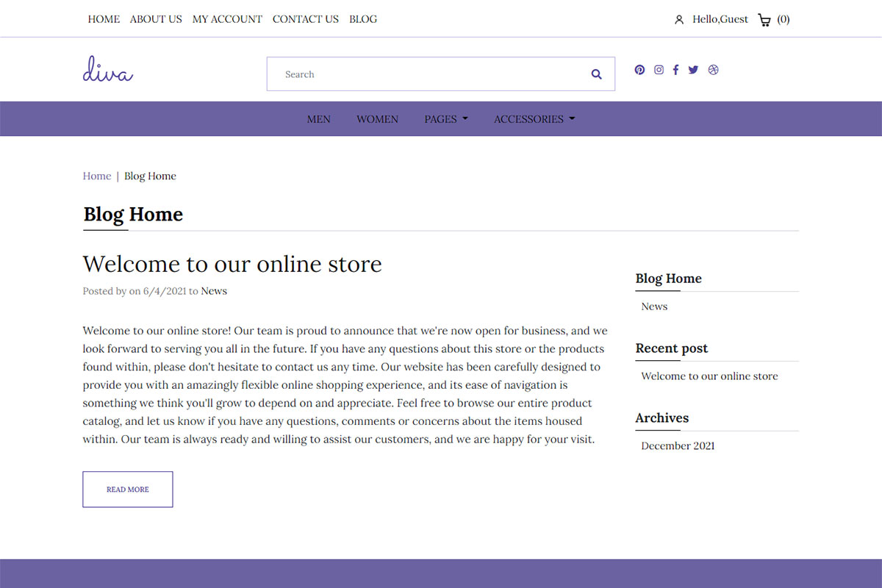Click the READ MORE button
Image resolution: width=882 pixels, height=588 pixels.
[128, 490]
